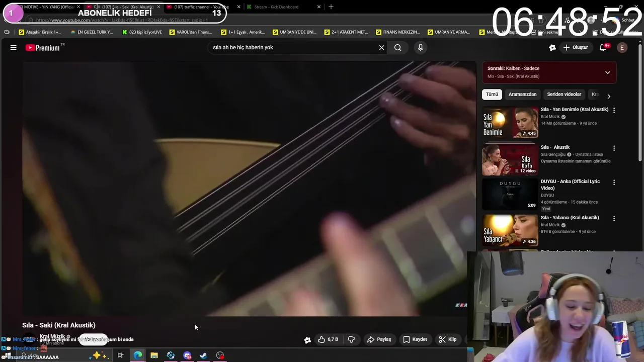Open 'ÜMRANİYE'DE ÜNİ...' bookmark
The width and height of the screenshot is (644, 362).
coord(294,32)
